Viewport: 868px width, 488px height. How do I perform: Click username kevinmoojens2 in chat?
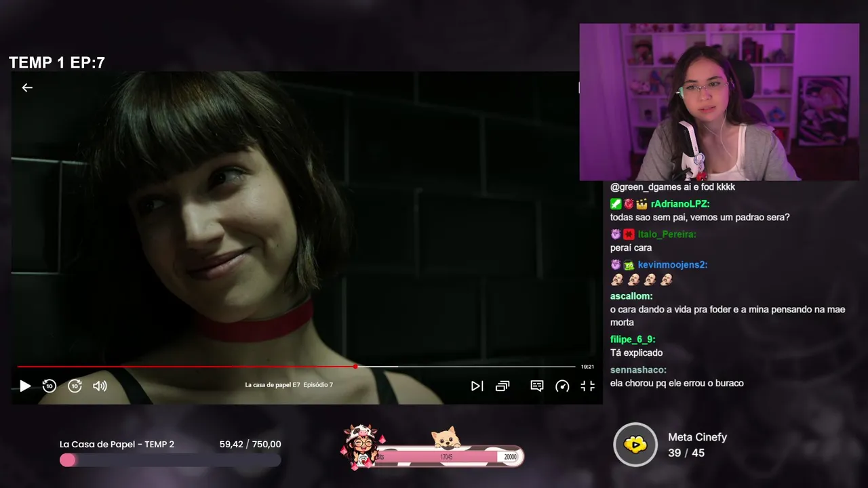673,264
